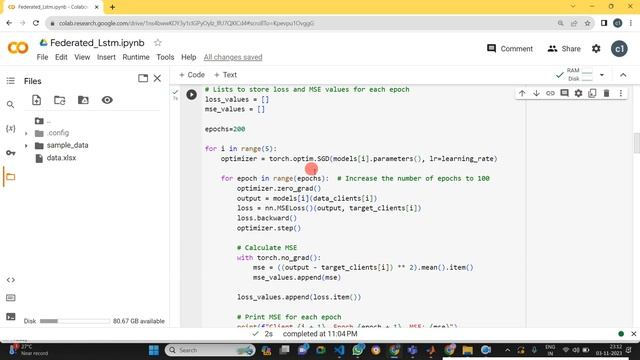Image resolution: width=640 pixels, height=360 pixels.
Task: Add a comment to the cell
Action: pyautogui.click(x=564, y=93)
